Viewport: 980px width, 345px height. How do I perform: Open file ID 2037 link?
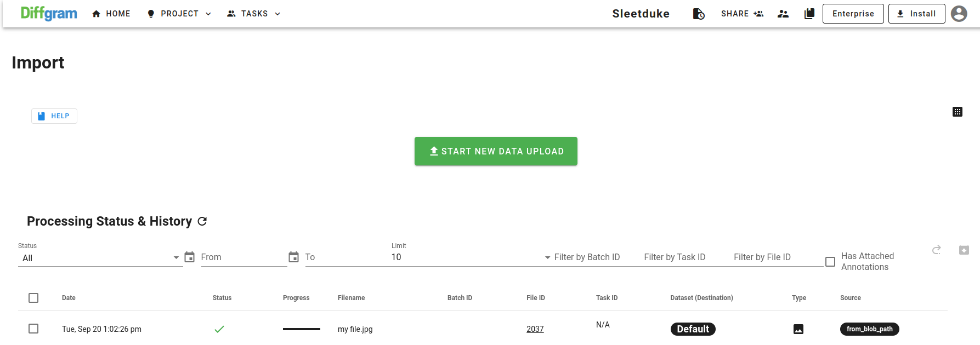(x=535, y=329)
